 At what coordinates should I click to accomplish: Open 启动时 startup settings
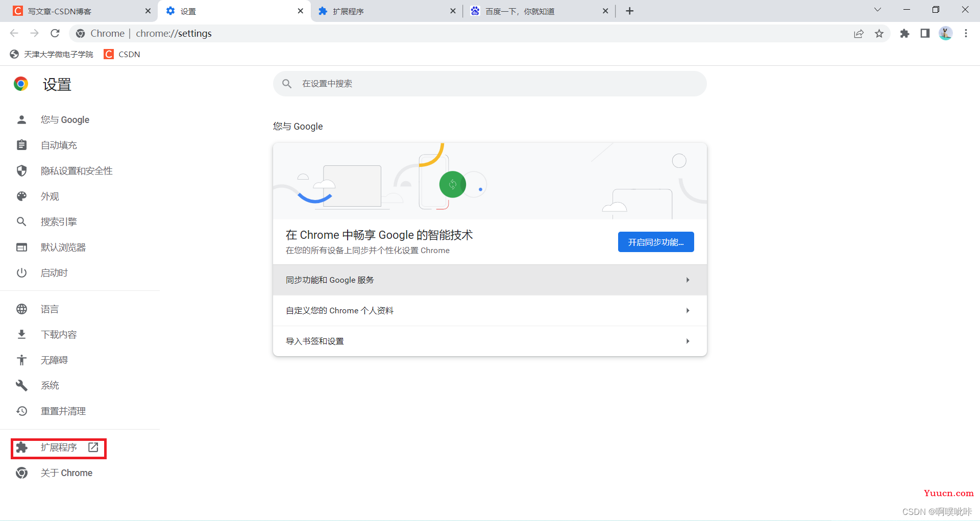(54, 273)
